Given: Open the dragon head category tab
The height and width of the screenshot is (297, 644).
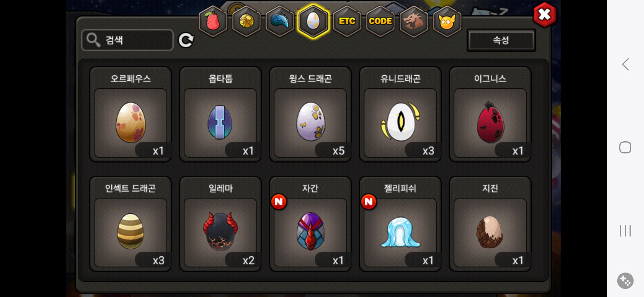Looking at the screenshot, I should tap(414, 21).
